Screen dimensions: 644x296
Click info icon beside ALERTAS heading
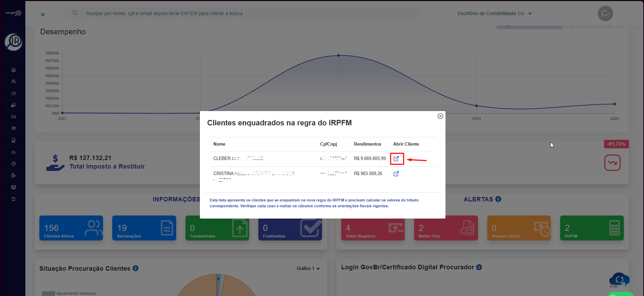click(x=498, y=199)
